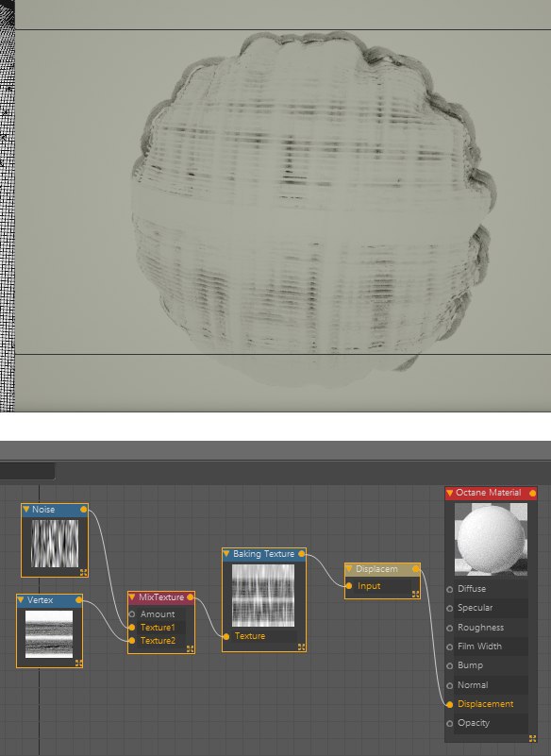This screenshot has height=756, width=551.
Task: Select the Displacem node title
Action: click(x=376, y=569)
